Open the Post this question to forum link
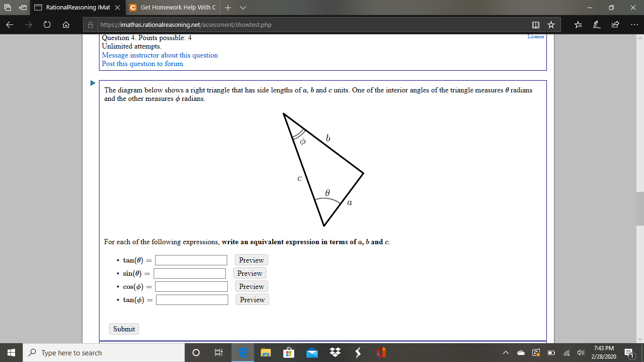 click(x=141, y=64)
